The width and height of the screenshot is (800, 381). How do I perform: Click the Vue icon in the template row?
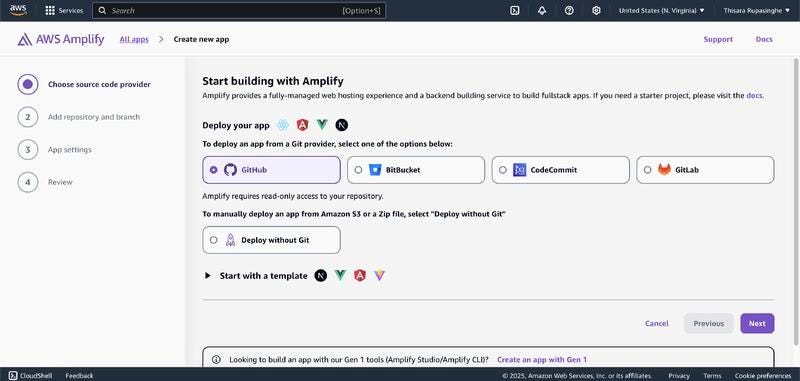click(x=340, y=275)
